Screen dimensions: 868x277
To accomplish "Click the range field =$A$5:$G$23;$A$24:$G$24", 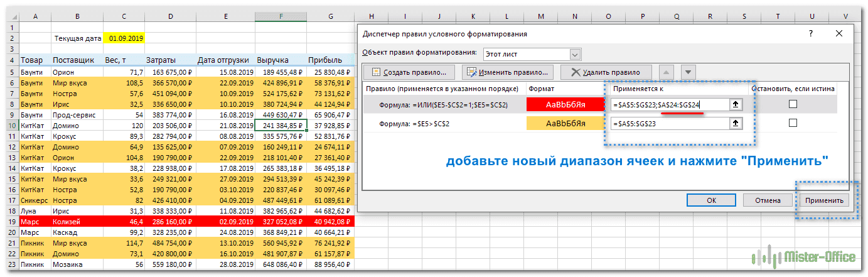I will click(668, 104).
